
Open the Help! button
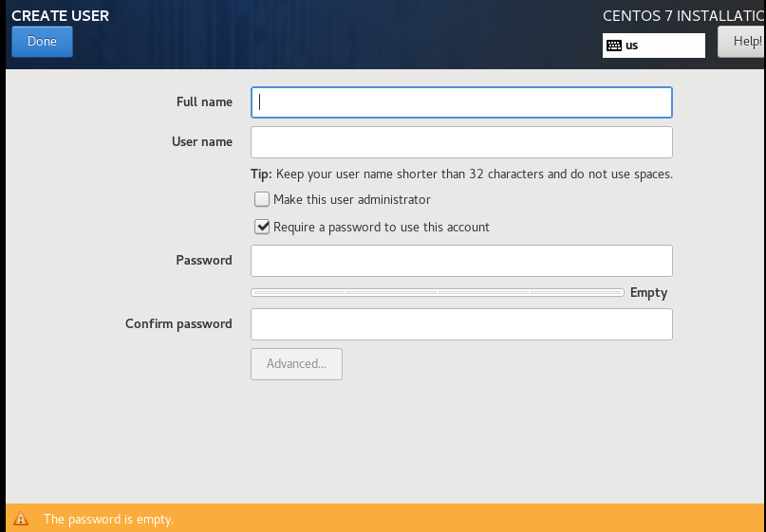741,42
